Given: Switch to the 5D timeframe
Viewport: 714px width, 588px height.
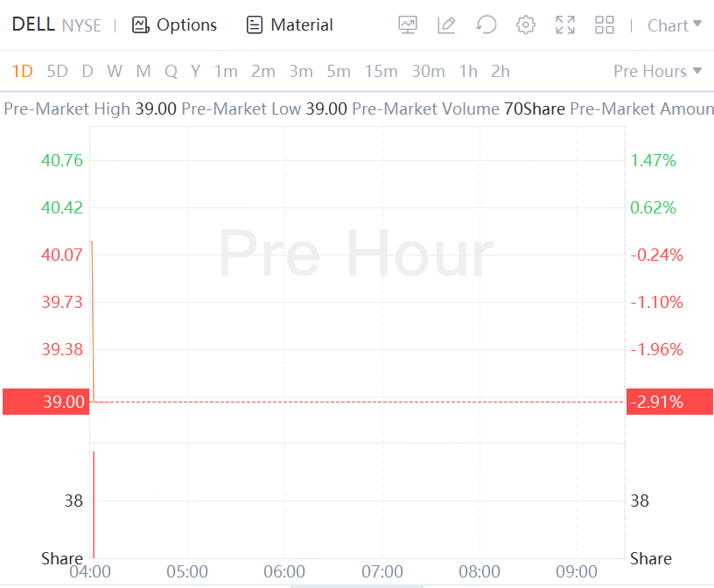Looking at the screenshot, I should pyautogui.click(x=57, y=71).
